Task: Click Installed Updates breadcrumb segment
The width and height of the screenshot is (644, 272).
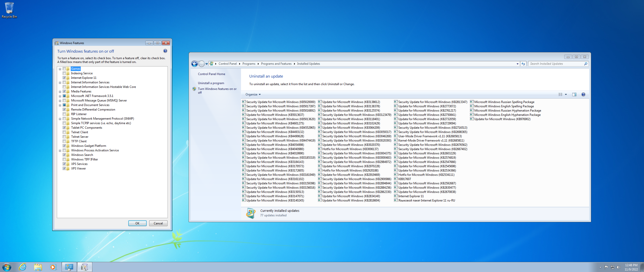Action: pyautogui.click(x=308, y=64)
